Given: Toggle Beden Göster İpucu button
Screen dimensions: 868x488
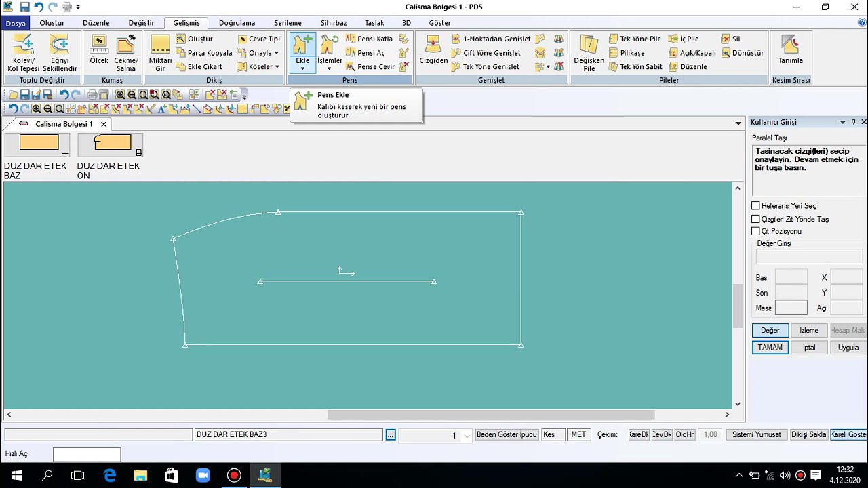Looking at the screenshot, I should click(507, 434).
